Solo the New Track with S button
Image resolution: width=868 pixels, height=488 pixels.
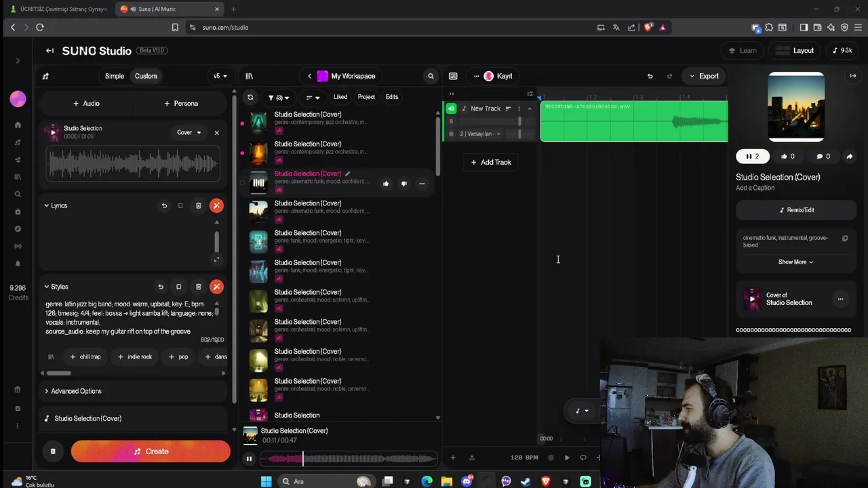tap(452, 121)
